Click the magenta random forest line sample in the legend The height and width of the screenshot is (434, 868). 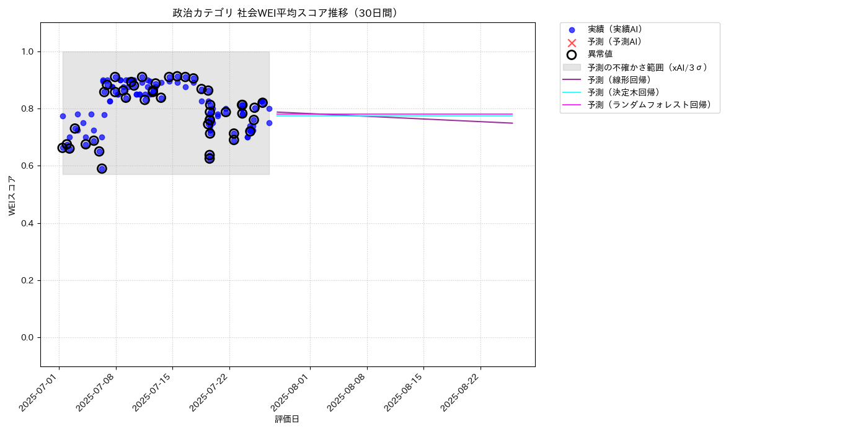click(572, 105)
